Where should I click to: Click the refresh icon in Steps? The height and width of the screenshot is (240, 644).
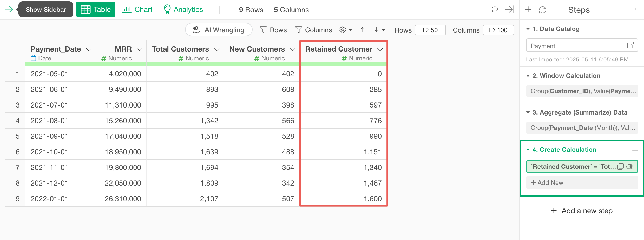[543, 10]
